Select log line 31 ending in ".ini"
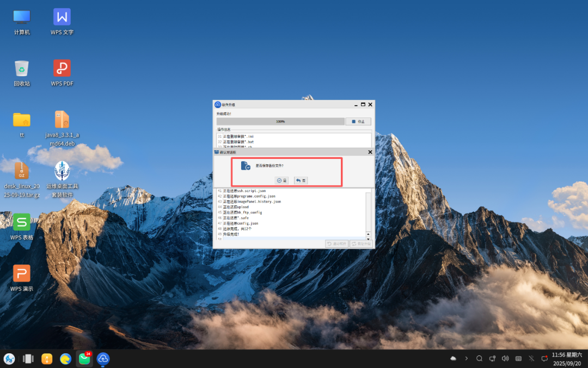 coord(238,137)
